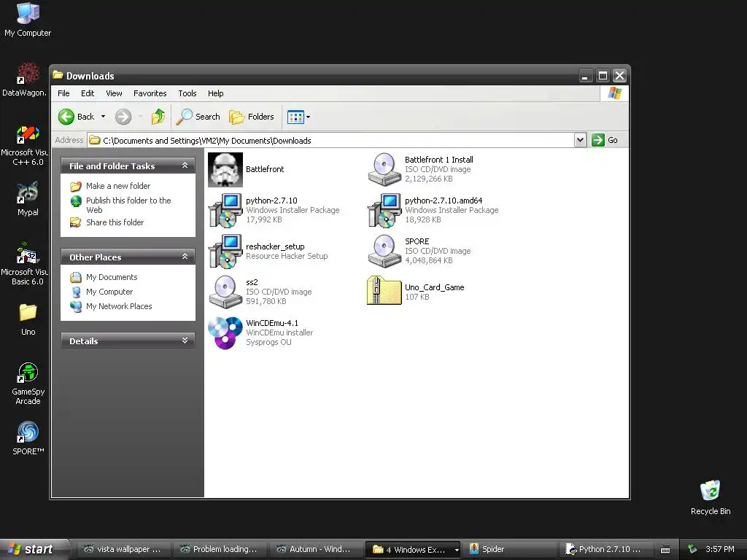Open the File menu
Viewport: 747px width, 560px height.
(x=63, y=93)
